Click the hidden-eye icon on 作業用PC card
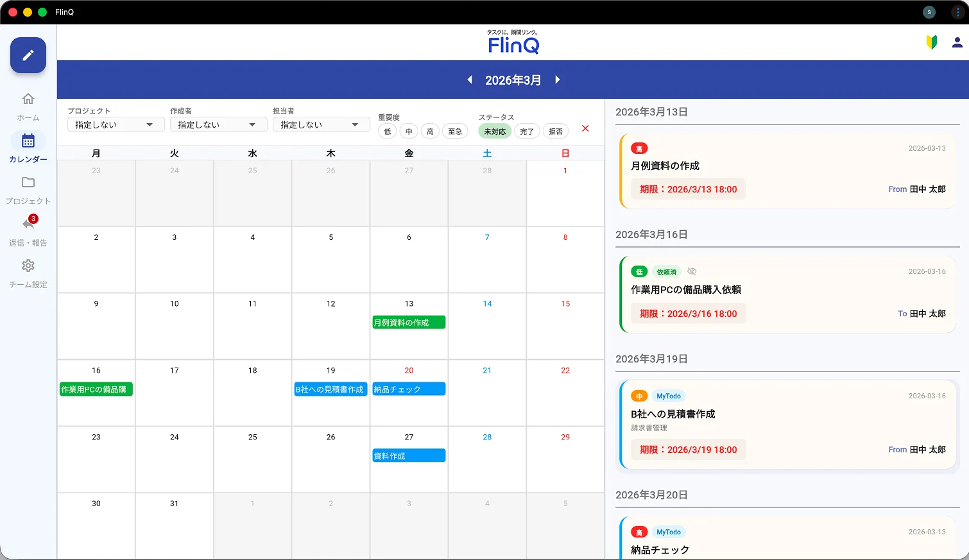Screen dimensions: 969x560 click(692, 271)
